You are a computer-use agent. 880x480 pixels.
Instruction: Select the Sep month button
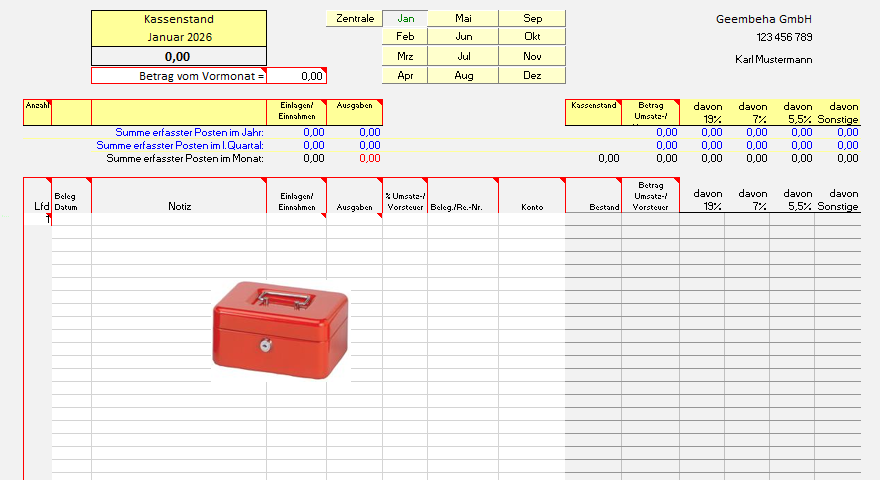pyautogui.click(x=532, y=18)
